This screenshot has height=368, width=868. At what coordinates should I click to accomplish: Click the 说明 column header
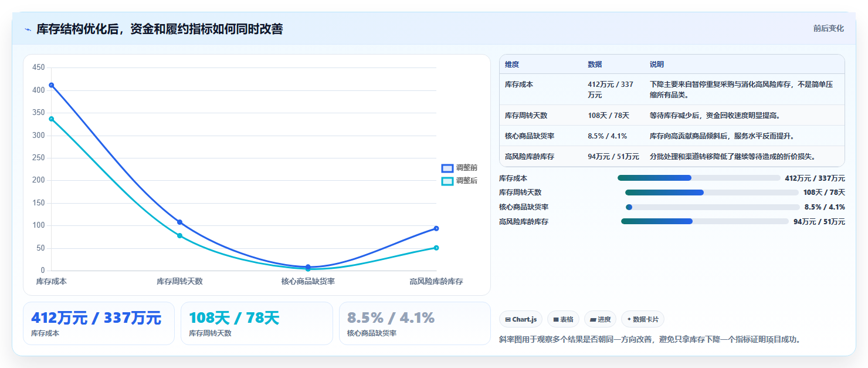657,65
